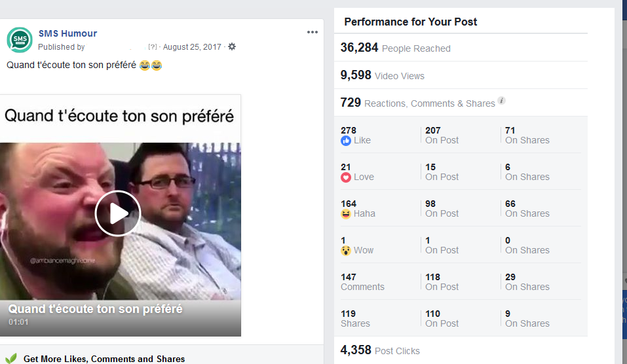This screenshot has width=627, height=364.
Task: Click the 36,284 People Reached row
Action: tap(396, 48)
